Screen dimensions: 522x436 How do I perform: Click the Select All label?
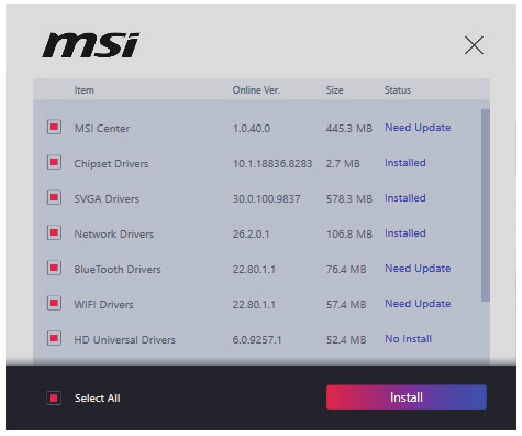click(x=98, y=398)
